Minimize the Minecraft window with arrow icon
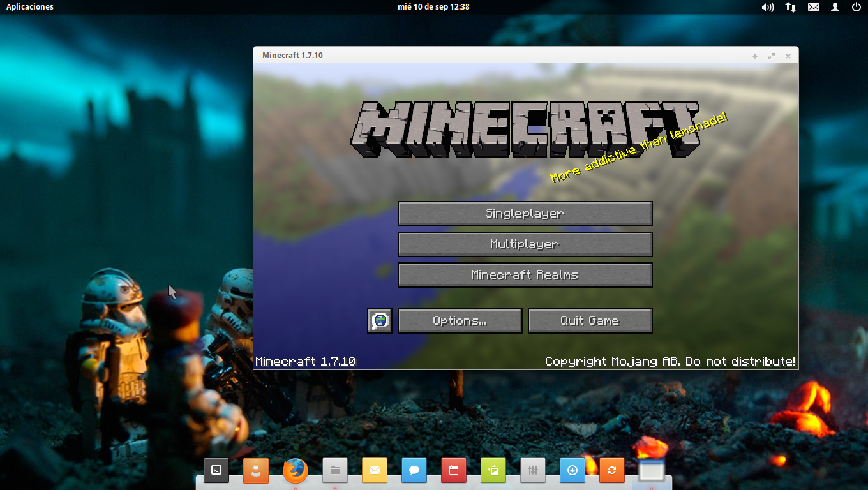 coord(755,56)
